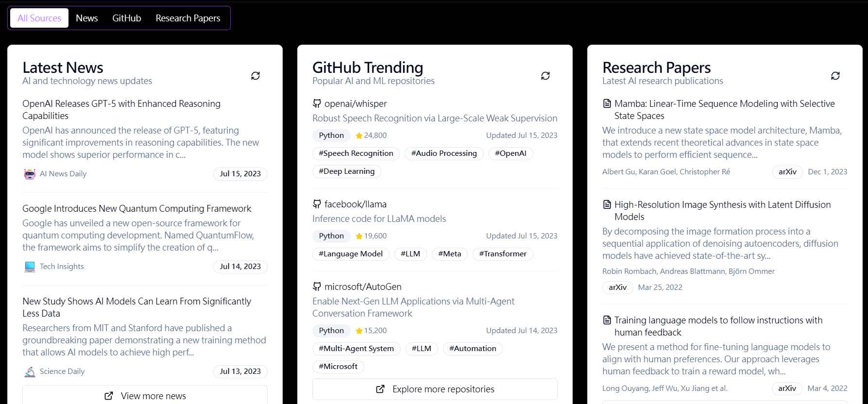Viewport: 868px width, 404px height.
Task: Open the arXiv link for the Mamba paper
Action: coord(787,171)
